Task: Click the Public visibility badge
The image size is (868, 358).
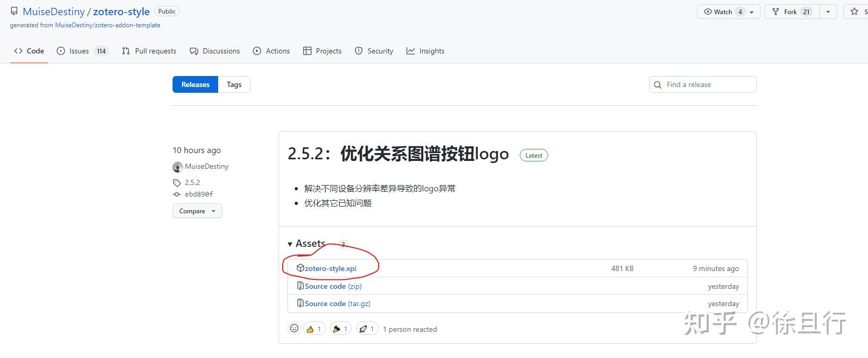Action: tap(167, 11)
